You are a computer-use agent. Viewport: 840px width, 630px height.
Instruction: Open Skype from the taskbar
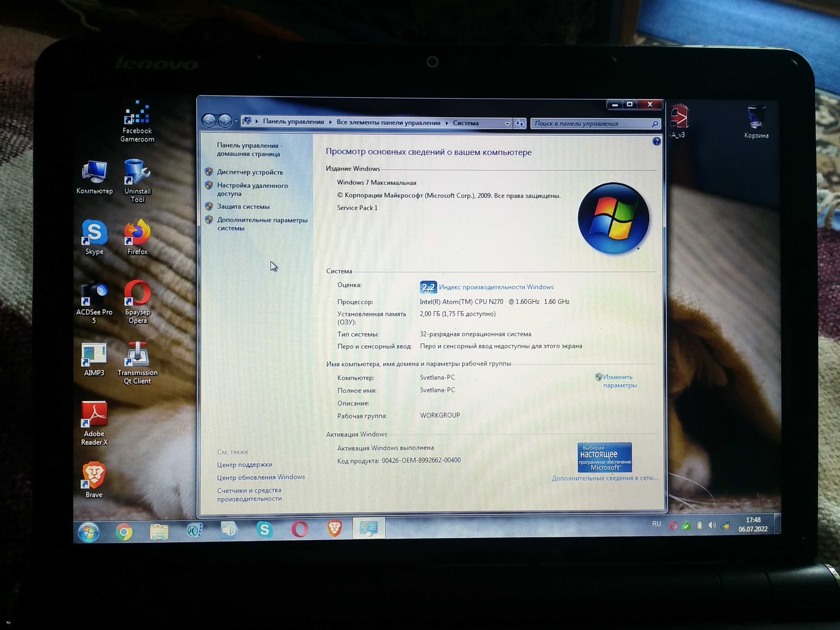pyautogui.click(x=265, y=529)
